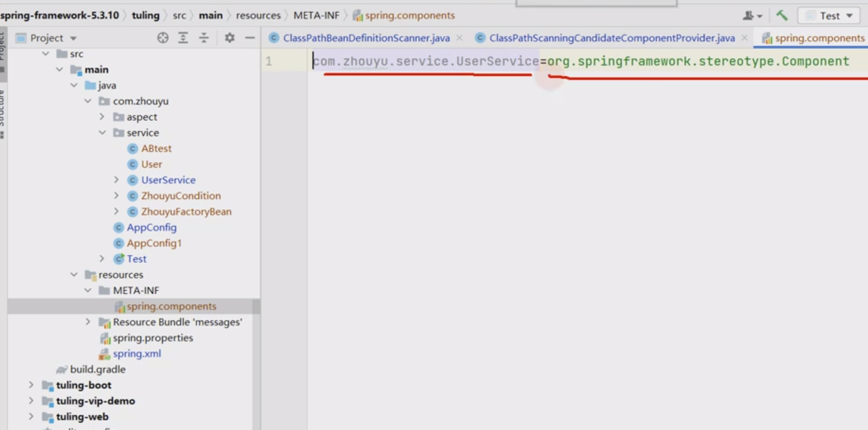The height and width of the screenshot is (430, 868).
Task: Click the spring.xml file icon
Action: (104, 354)
